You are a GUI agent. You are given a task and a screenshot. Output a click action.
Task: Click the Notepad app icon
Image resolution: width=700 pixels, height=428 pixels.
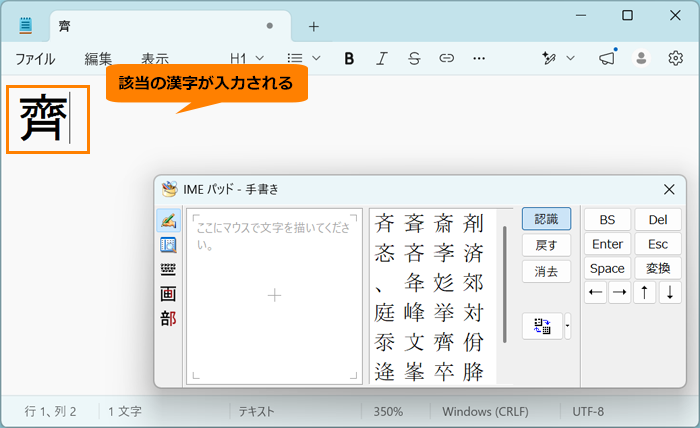click(x=26, y=25)
